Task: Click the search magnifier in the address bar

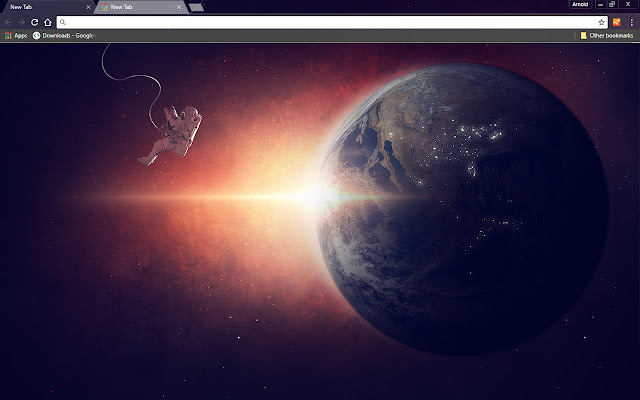Action: point(62,22)
